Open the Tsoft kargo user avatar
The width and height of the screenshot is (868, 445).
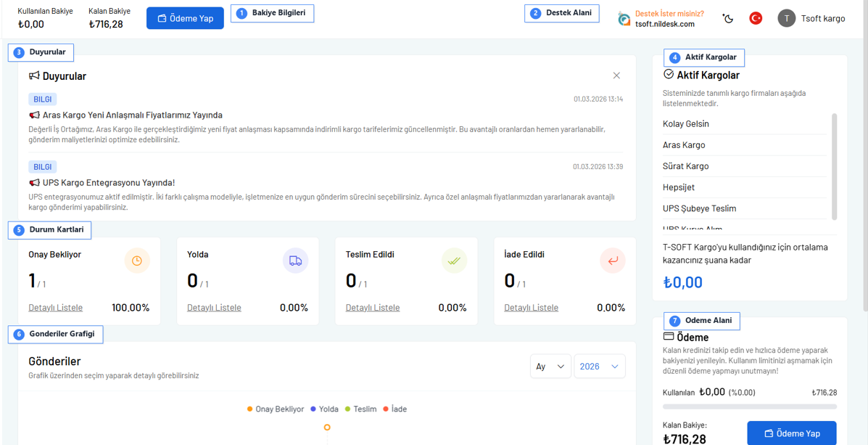click(x=786, y=18)
